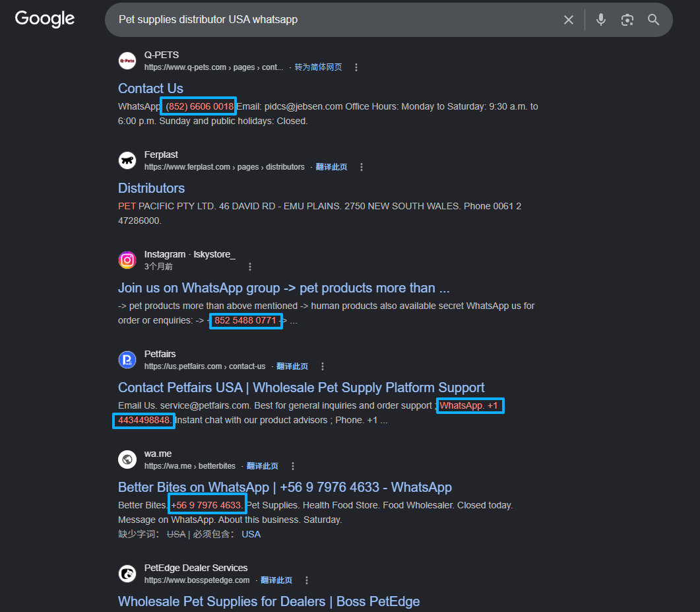Screen dimensions: 700x612
Task: Click the Instagram result favicon
Action: (127, 260)
